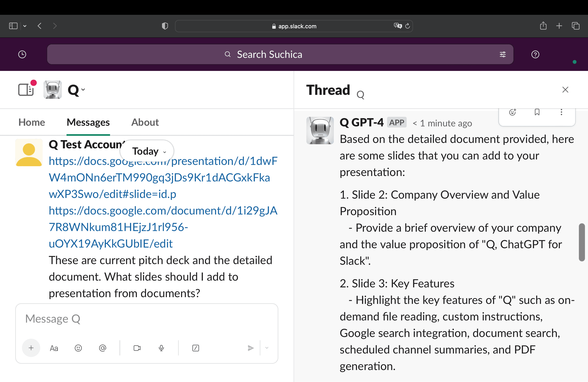Screen dimensions: 588x382
Task: Record an audio clip with the microphone icon
Action: pos(161,348)
